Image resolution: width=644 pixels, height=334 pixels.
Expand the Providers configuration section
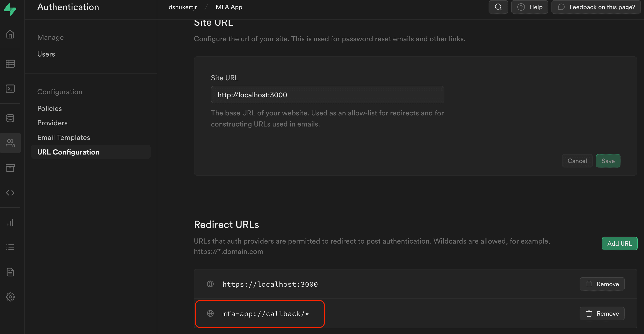tap(52, 123)
